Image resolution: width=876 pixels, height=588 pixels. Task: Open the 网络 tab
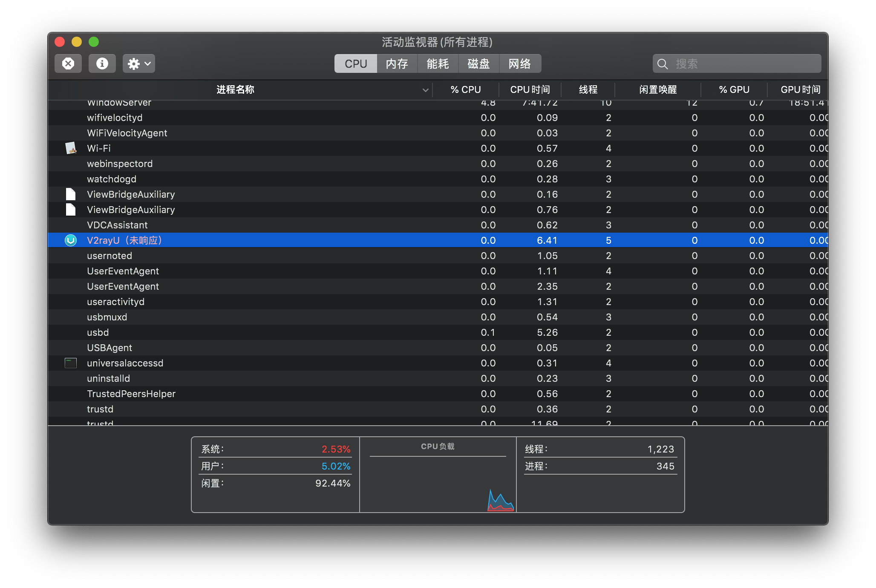tap(520, 63)
